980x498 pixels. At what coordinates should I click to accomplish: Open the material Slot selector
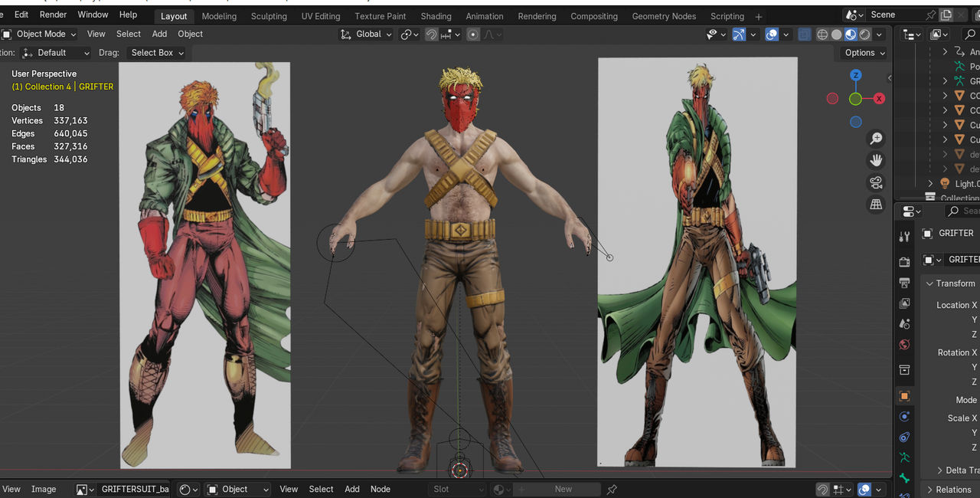456,490
